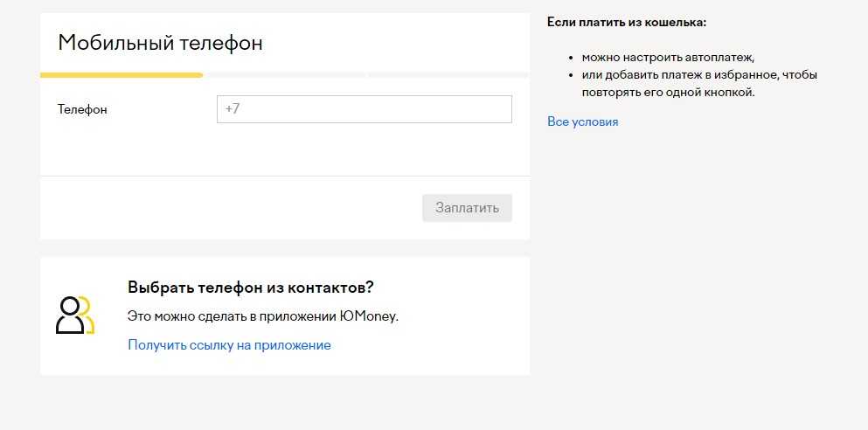
Task: Click the Выбрать телефон из контактов? heading
Action: tap(251, 288)
